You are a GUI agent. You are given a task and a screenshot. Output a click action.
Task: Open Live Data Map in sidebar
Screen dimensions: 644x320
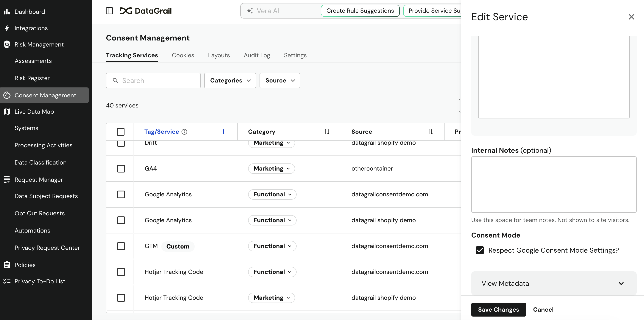[x=34, y=112]
